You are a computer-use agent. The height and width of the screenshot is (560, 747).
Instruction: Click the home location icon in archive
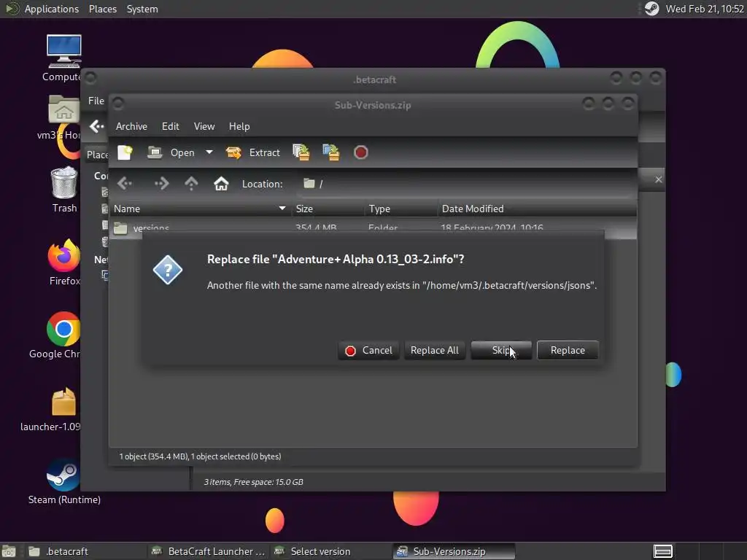click(x=221, y=183)
